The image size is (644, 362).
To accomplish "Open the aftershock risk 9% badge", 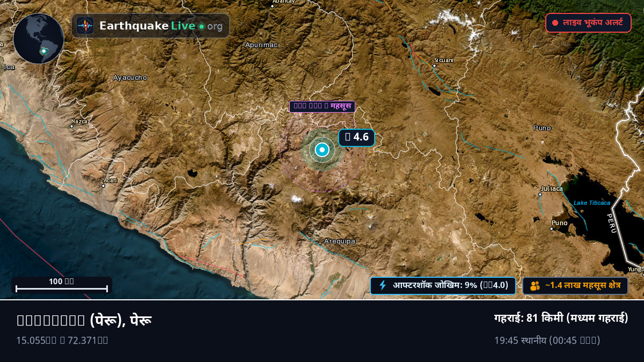I will pos(443,285).
